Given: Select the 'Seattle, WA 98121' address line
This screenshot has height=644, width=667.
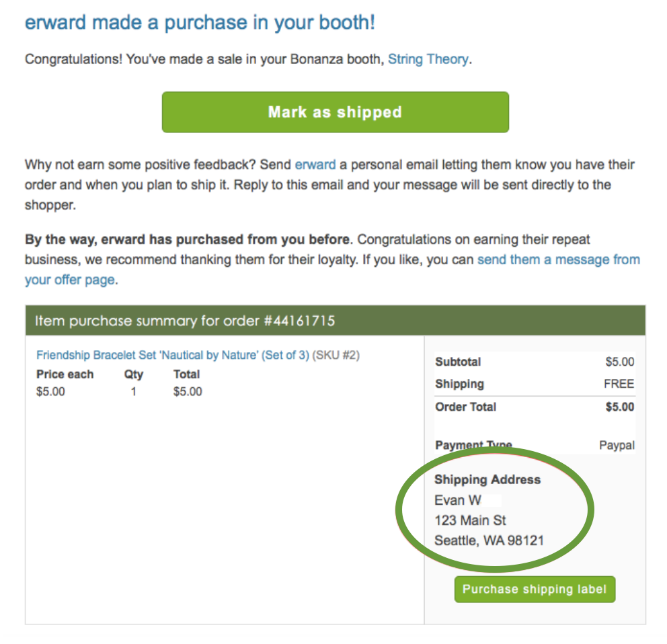Looking at the screenshot, I should 489,540.
